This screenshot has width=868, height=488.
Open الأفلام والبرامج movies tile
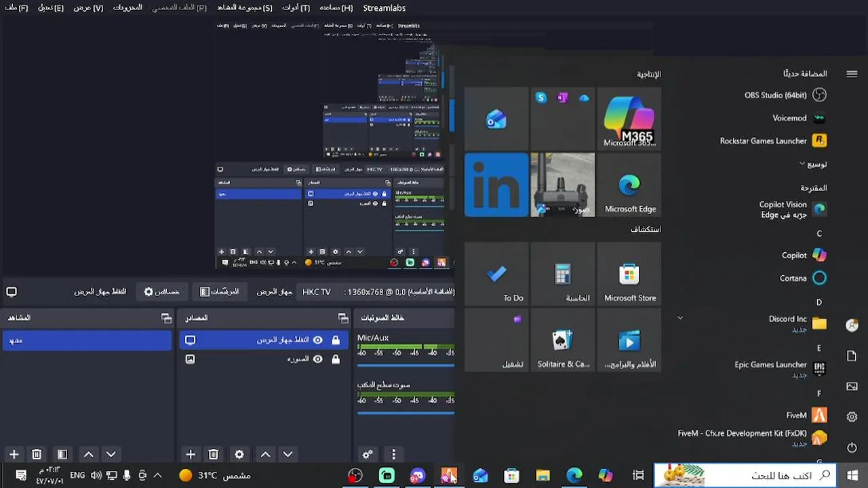629,340
